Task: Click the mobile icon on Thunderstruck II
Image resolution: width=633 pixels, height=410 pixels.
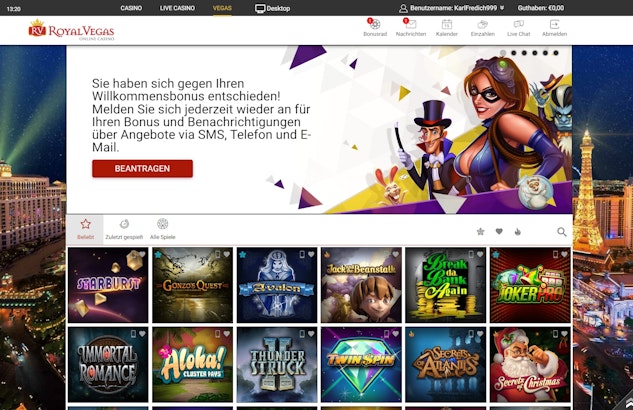Action: pyautogui.click(x=302, y=334)
